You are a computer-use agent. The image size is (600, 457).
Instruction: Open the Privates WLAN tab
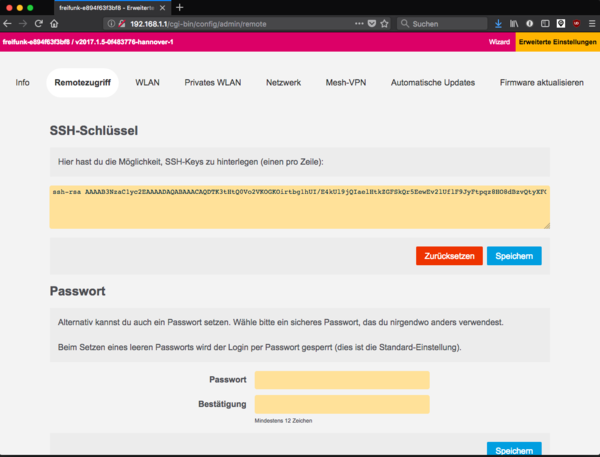pos(213,83)
